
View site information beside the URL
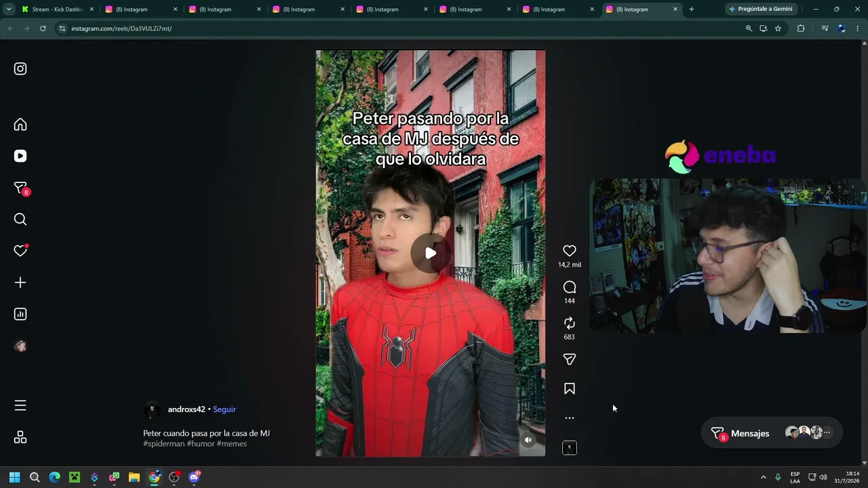pos(62,28)
